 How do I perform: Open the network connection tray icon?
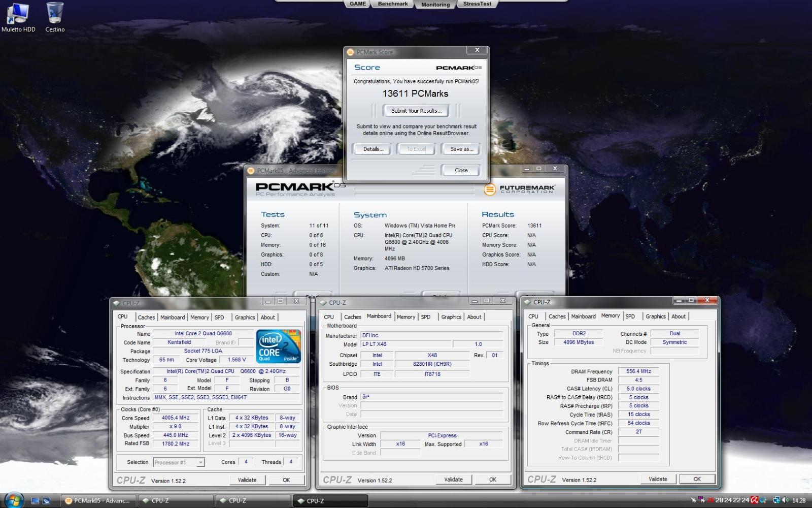pos(776,500)
